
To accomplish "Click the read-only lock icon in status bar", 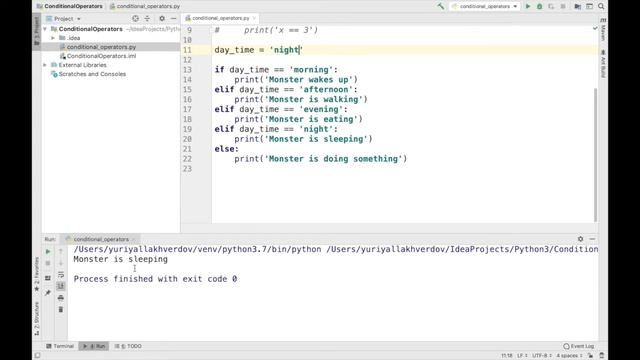I will (590, 356).
